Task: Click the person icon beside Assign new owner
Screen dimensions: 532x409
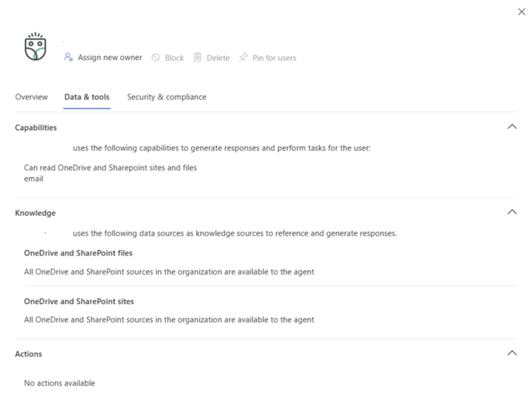Action: click(x=68, y=58)
